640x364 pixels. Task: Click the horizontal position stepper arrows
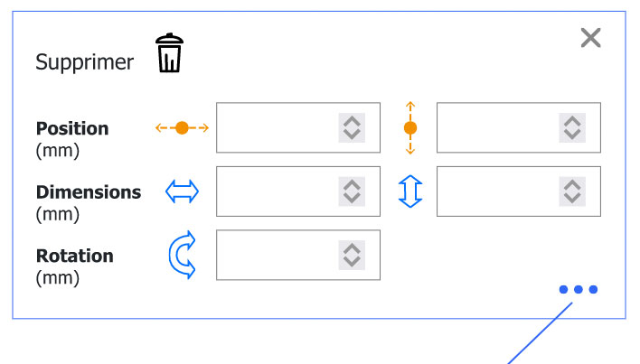(x=352, y=127)
